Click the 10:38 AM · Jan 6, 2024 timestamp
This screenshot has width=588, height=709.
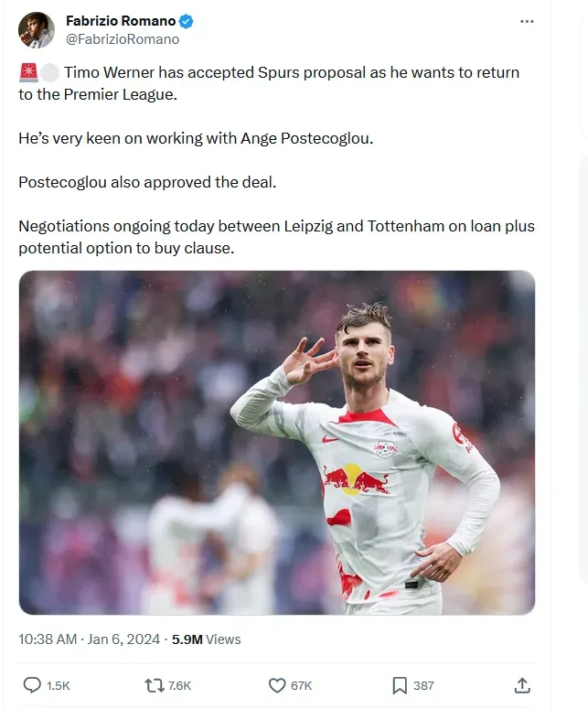(89, 639)
